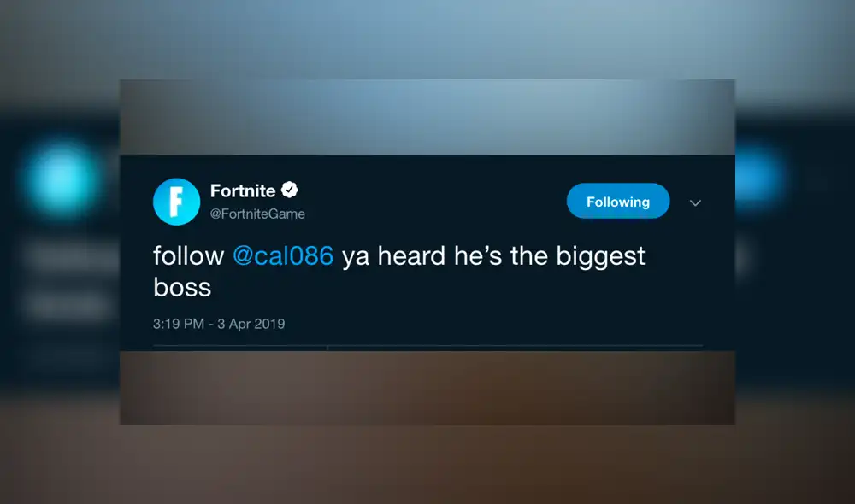Viewport: 855px width, 504px height.
Task: Toggle the Following button to unfollow
Action: click(617, 201)
